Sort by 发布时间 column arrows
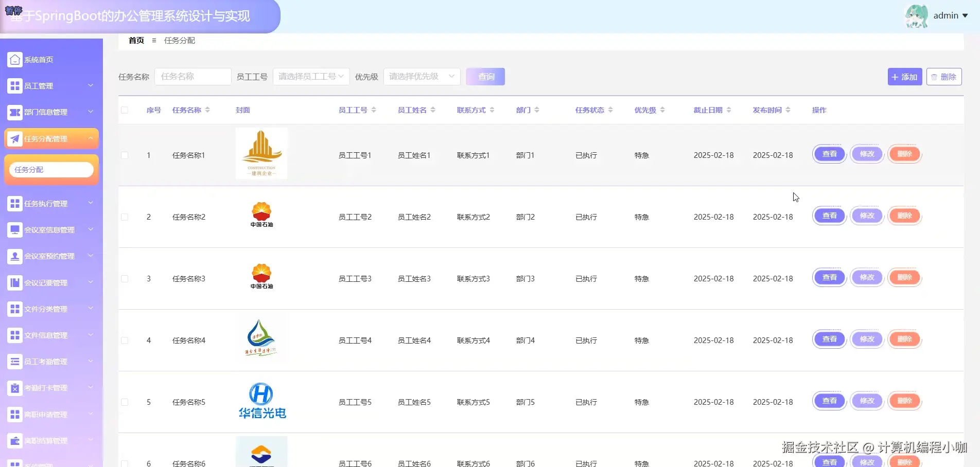 pos(788,110)
